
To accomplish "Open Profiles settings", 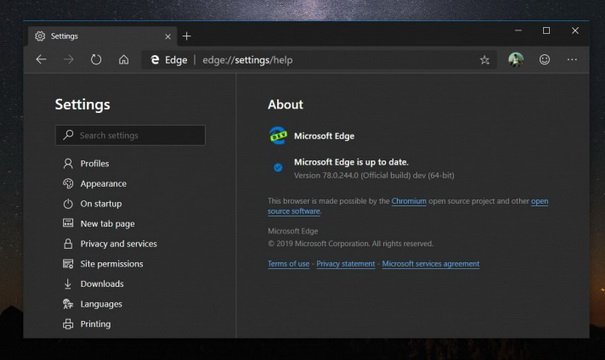I will [95, 164].
